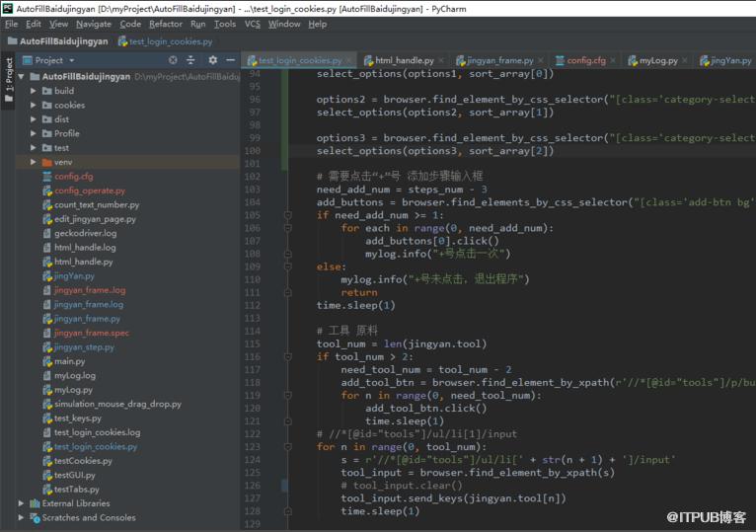Switch to the jingyan_frame.py tab
The width and height of the screenshot is (756, 532).
point(499,60)
